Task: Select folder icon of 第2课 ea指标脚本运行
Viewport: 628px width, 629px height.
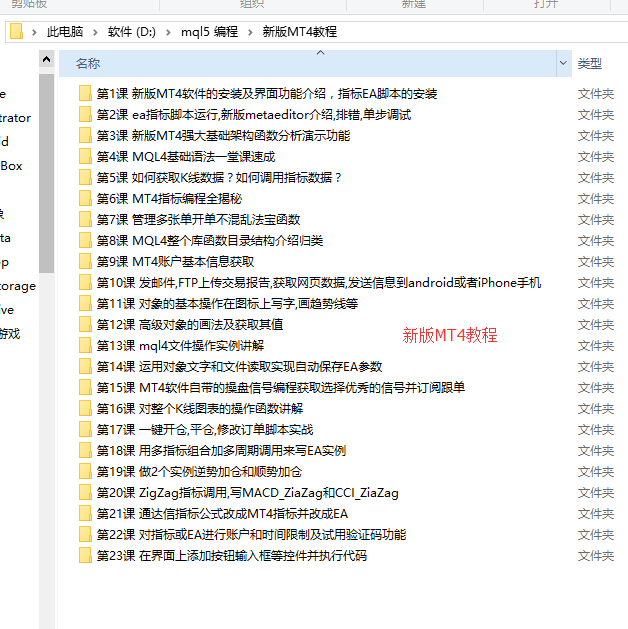Action: 85,114
